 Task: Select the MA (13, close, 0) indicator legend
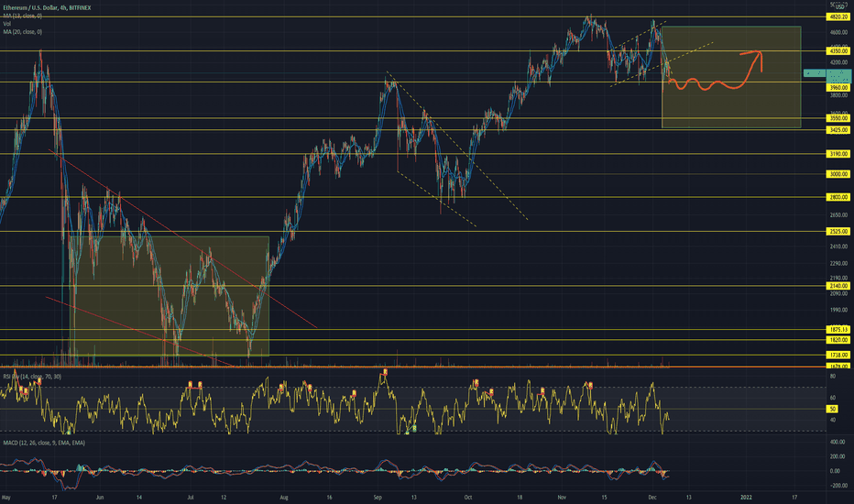coord(22,16)
